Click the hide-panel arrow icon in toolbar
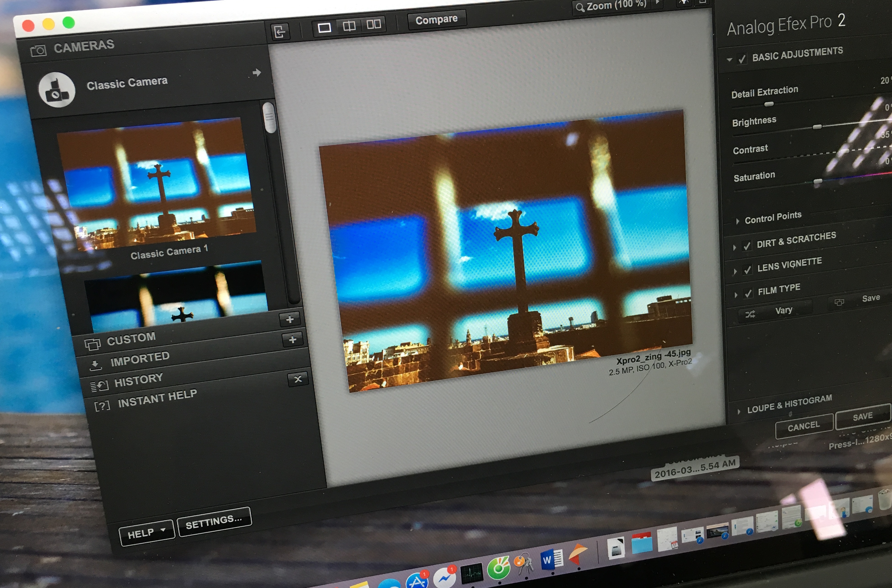This screenshot has height=588, width=892. pos(280,32)
